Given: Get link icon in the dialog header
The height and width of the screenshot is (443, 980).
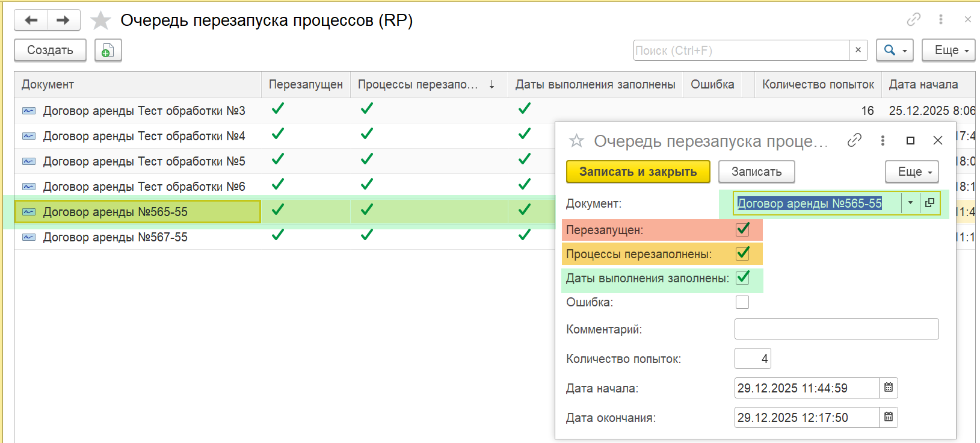Looking at the screenshot, I should tap(854, 140).
